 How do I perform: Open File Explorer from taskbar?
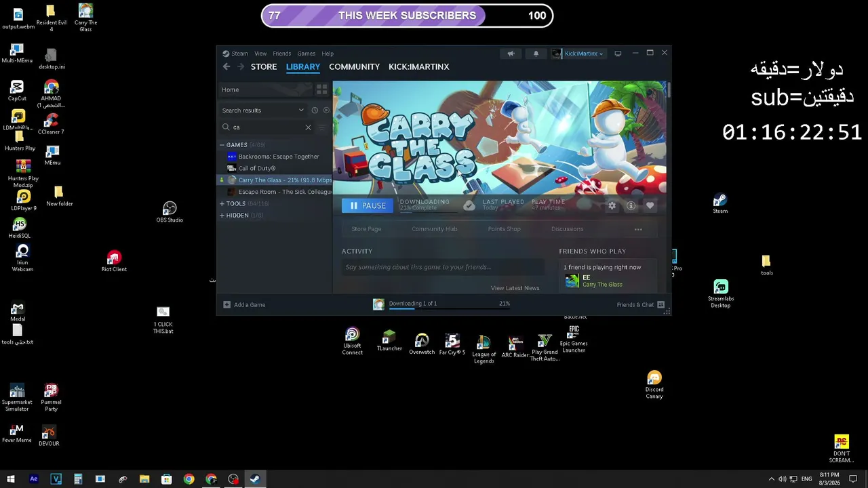click(x=144, y=479)
